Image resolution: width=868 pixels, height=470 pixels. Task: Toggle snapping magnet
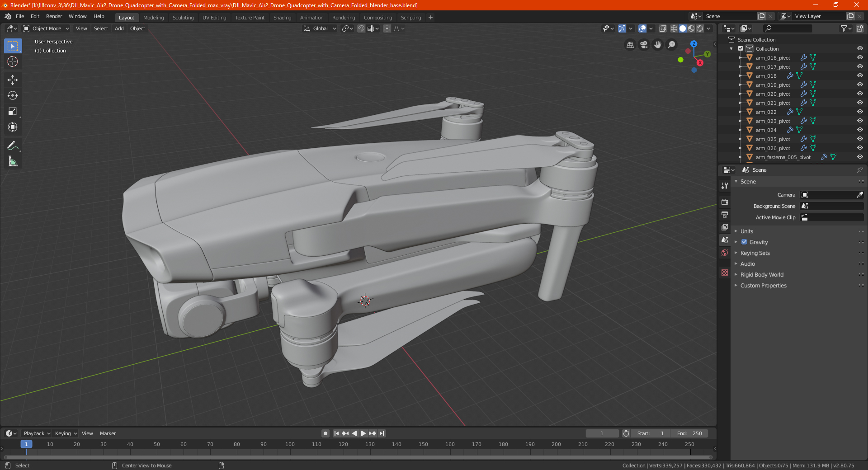pos(361,28)
